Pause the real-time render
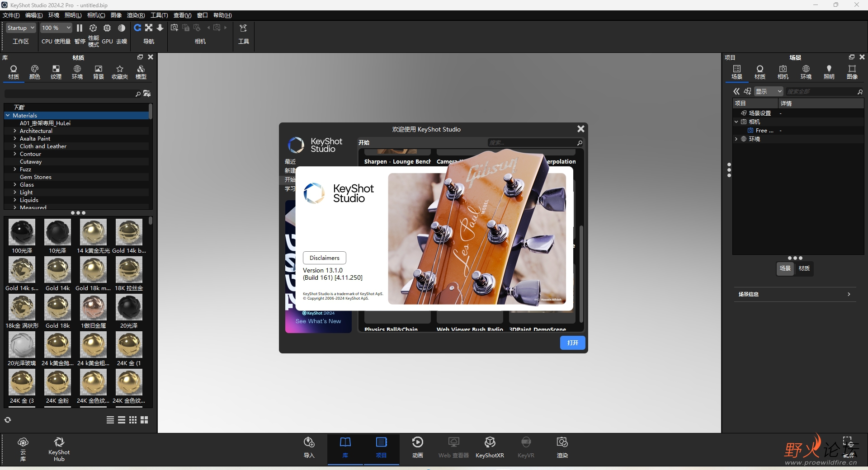This screenshot has height=470, width=868. (x=80, y=28)
